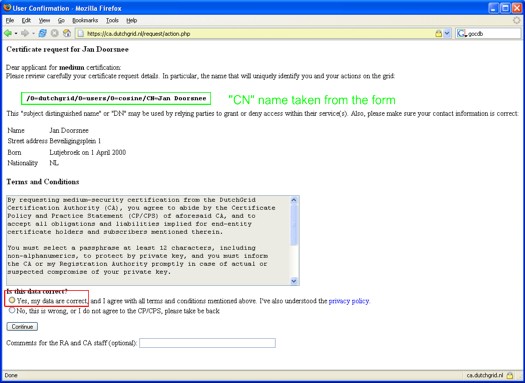
Task: Click the Firefox icon in the title bar
Action: (x=7, y=7)
